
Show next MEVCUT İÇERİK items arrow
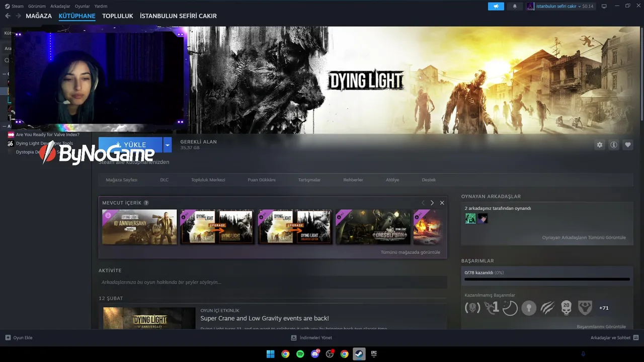tap(432, 203)
